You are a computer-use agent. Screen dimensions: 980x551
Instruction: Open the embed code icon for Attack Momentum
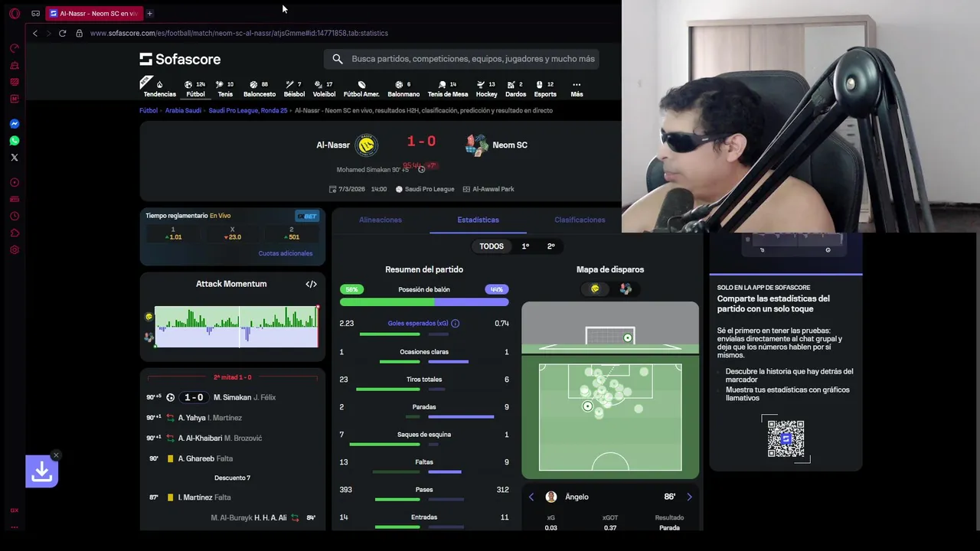click(311, 284)
